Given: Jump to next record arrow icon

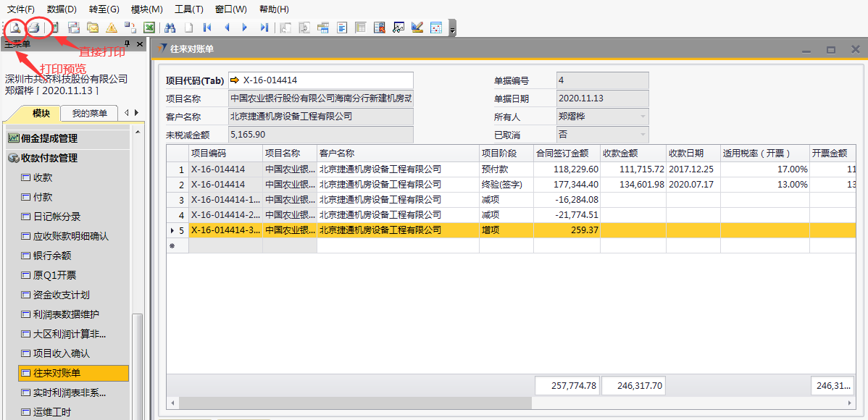Looking at the screenshot, I should click(245, 28).
